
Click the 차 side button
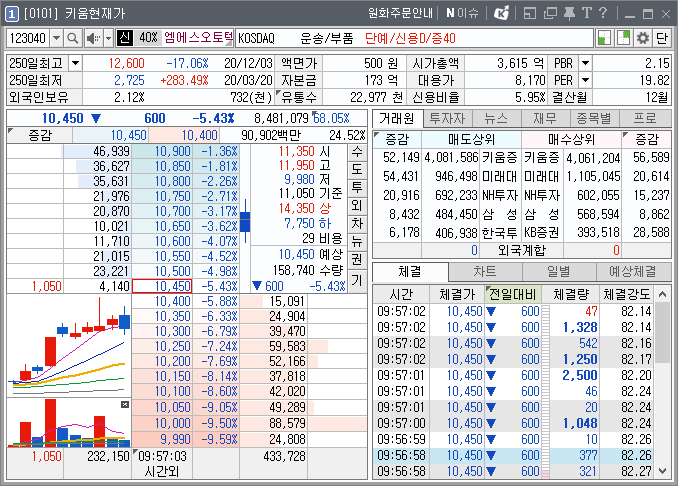coord(357,224)
